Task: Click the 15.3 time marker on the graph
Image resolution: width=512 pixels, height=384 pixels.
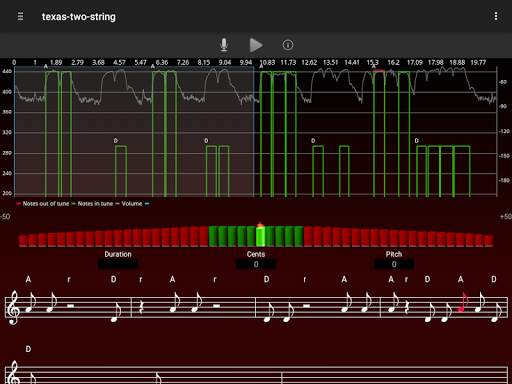Action: click(373, 62)
